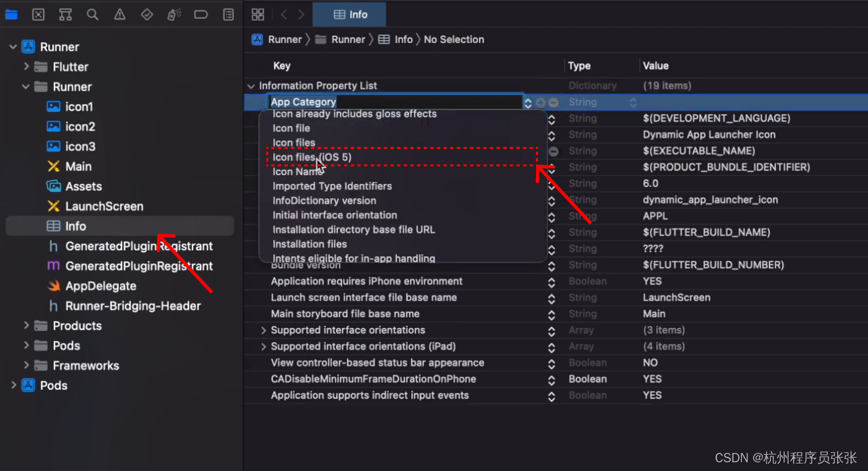Edit the App Category key text field
Viewport: 868px width, 471px height.
point(395,102)
